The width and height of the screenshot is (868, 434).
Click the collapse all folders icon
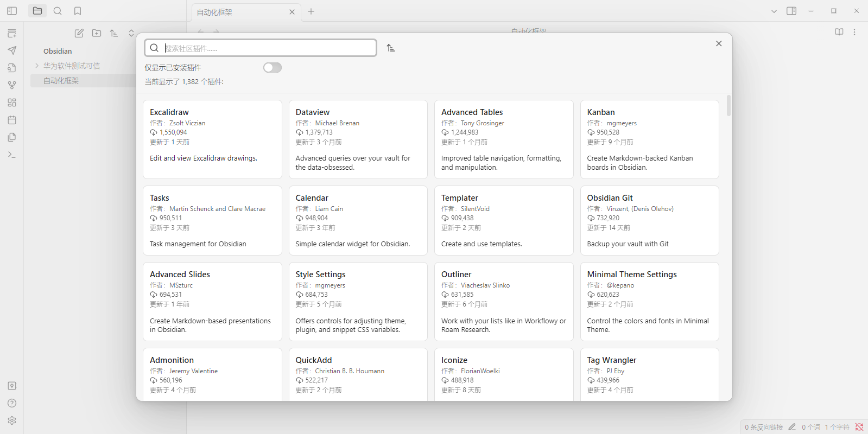pos(131,33)
